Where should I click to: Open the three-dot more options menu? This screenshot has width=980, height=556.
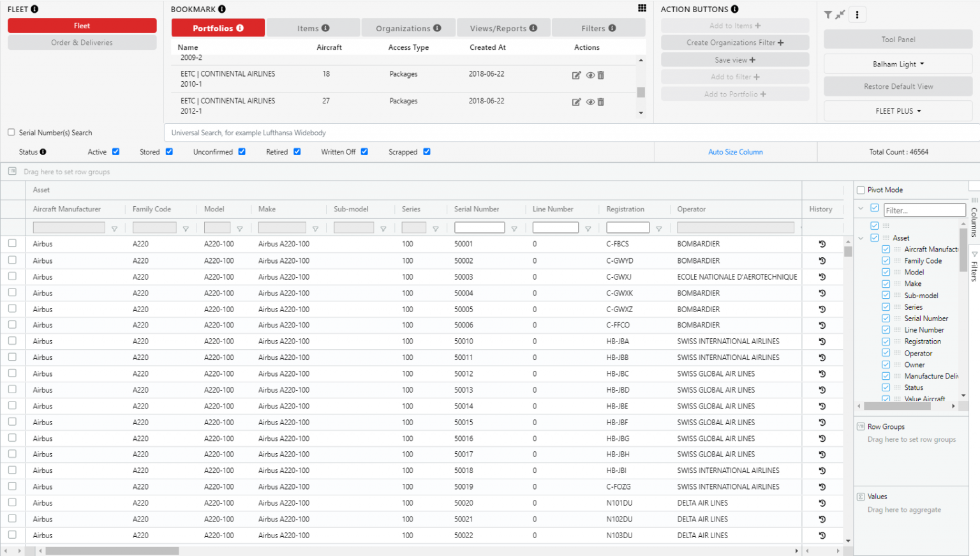click(857, 15)
